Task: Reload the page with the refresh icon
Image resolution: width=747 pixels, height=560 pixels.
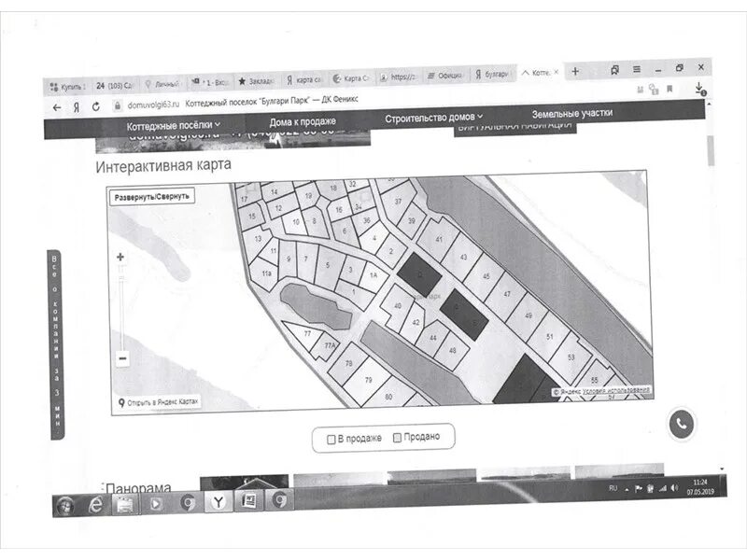Action: [x=96, y=106]
